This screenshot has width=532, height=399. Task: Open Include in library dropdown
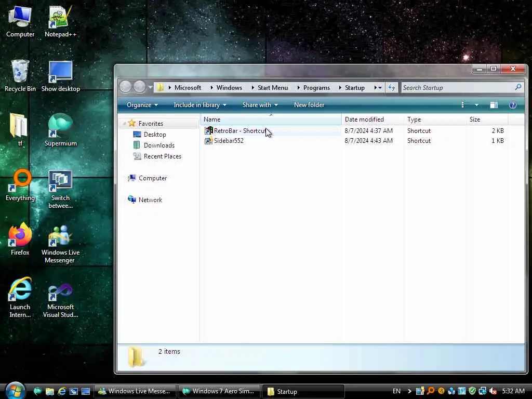200,105
